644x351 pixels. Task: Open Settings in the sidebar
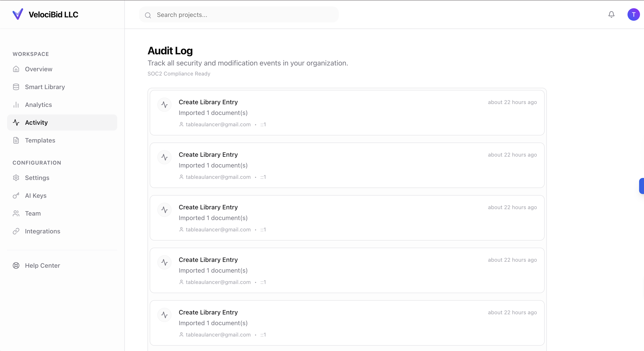tap(37, 178)
